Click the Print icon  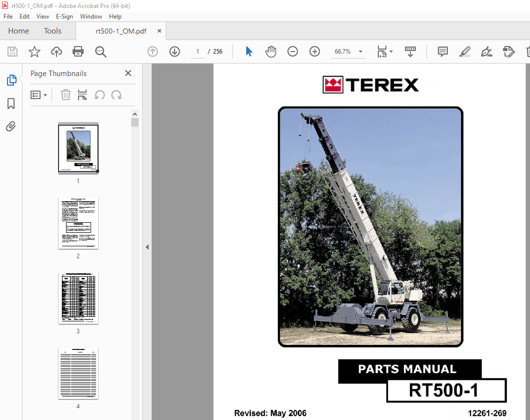pos(79,52)
